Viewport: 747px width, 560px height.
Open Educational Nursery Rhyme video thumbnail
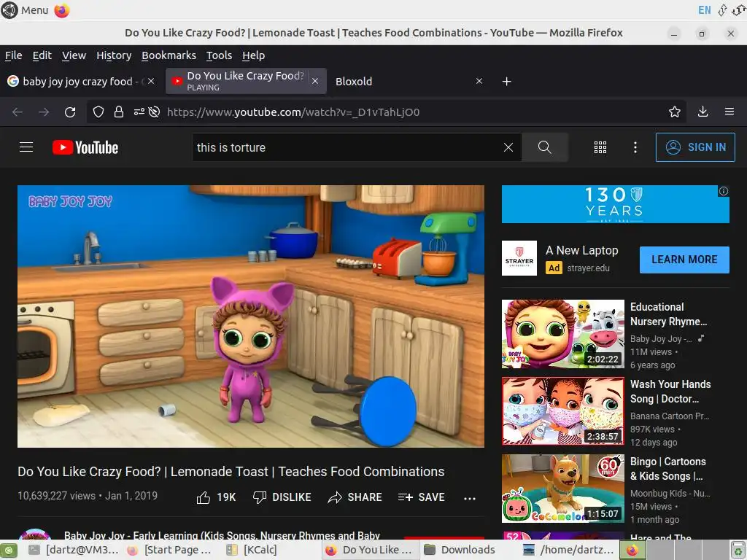tap(562, 334)
